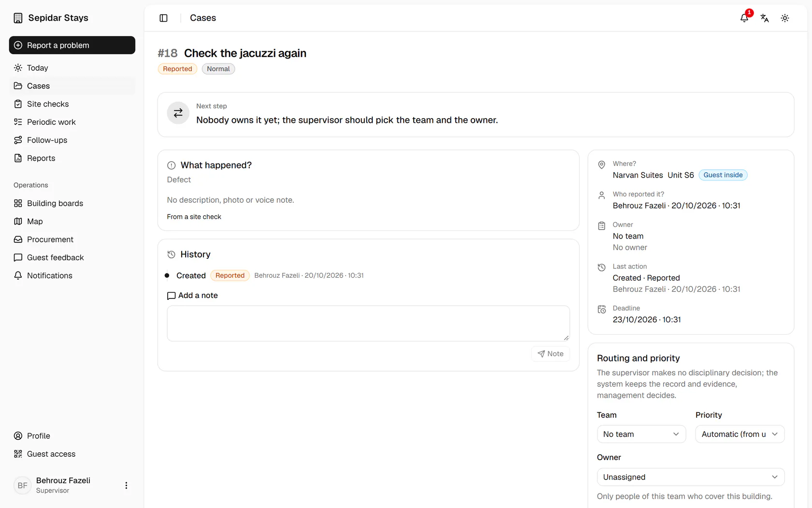Open the Team dropdown showing No team
Image resolution: width=812 pixels, height=508 pixels.
tap(641, 434)
